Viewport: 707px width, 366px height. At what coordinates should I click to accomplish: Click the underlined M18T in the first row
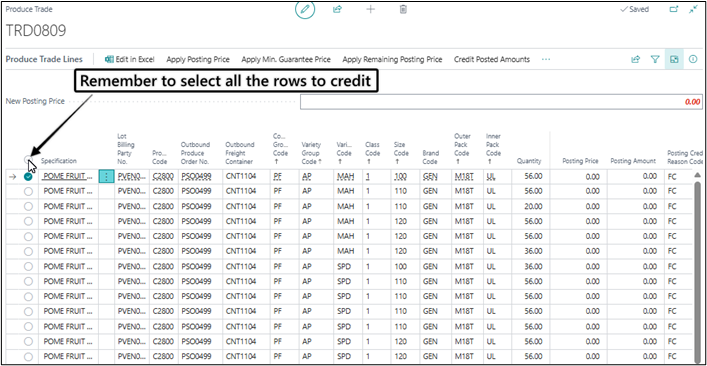[464, 177]
